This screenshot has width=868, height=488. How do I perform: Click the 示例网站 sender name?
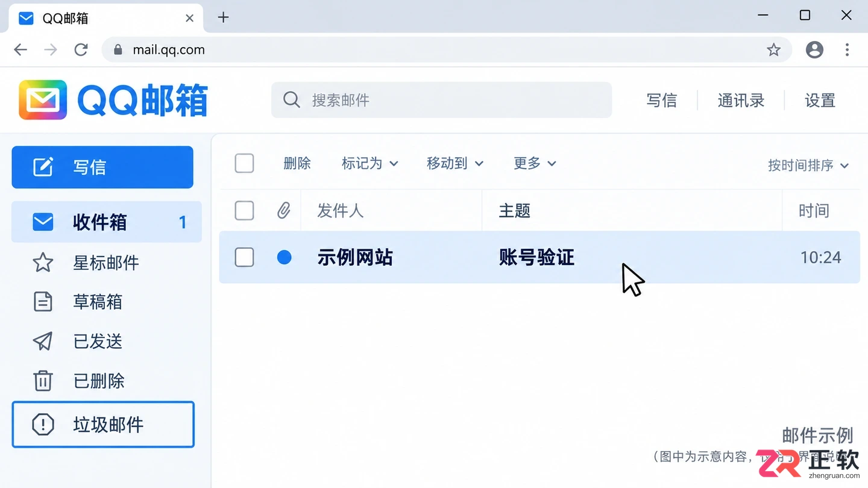pos(355,258)
